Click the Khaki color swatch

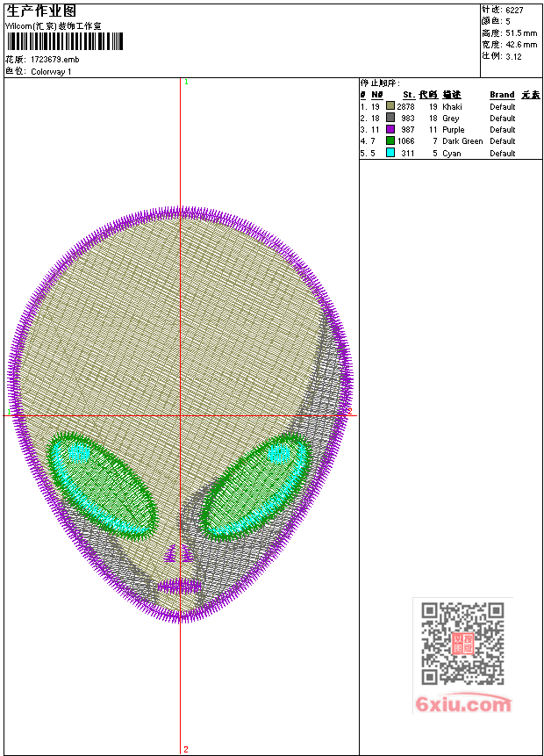tap(390, 106)
